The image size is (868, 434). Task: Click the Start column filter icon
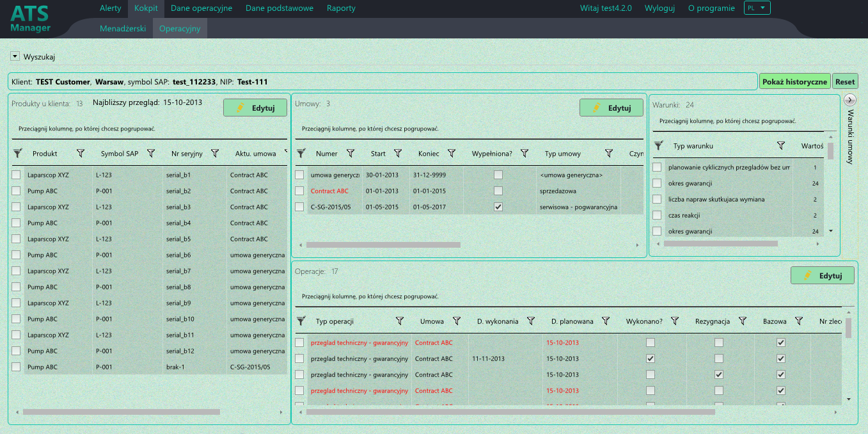coord(398,154)
